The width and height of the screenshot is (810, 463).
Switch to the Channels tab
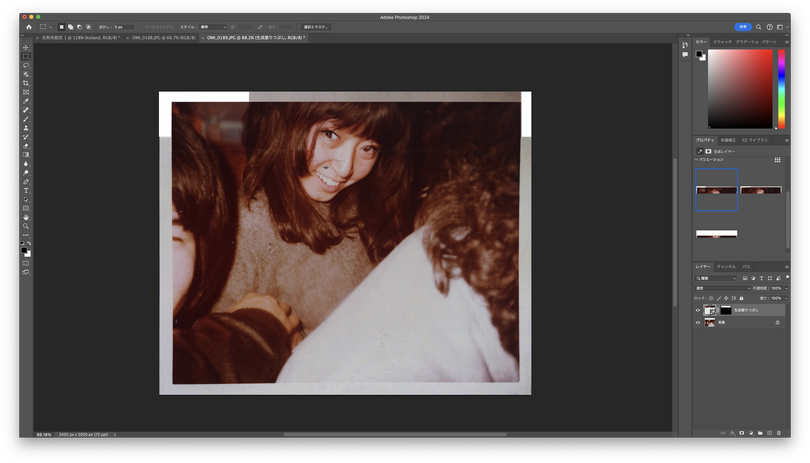[726, 267]
